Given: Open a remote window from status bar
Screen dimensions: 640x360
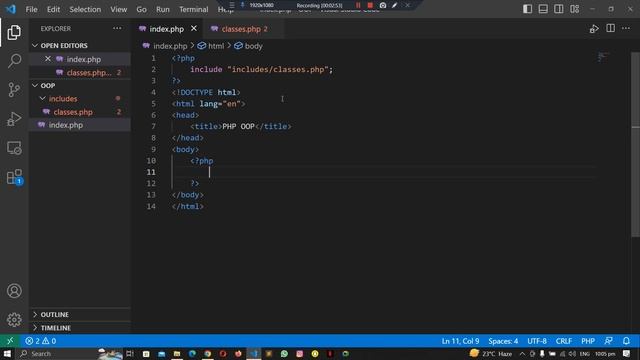Looking at the screenshot, I should coord(10,341).
